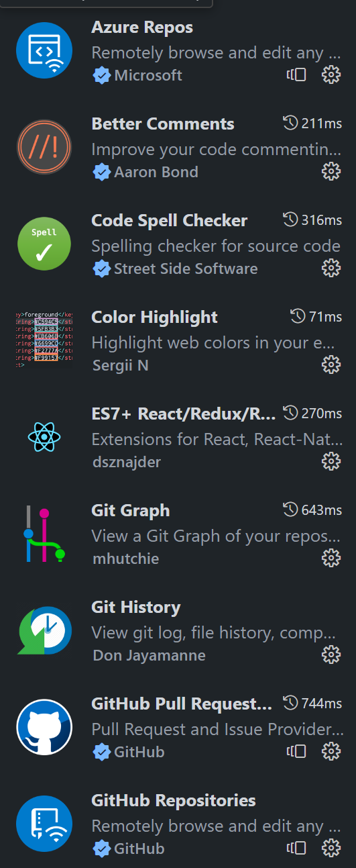The image size is (356, 868).
Task: Click the Aaron Bond publisher name
Action: point(156,172)
